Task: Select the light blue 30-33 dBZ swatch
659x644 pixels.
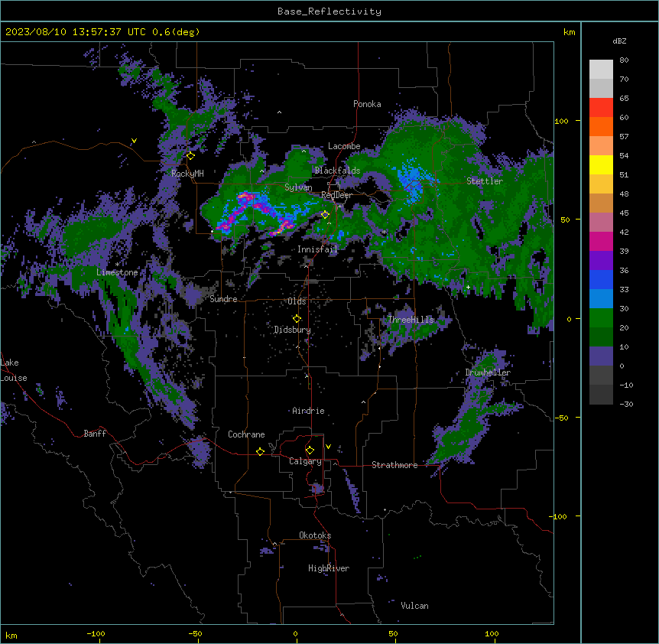Action: coord(601,299)
